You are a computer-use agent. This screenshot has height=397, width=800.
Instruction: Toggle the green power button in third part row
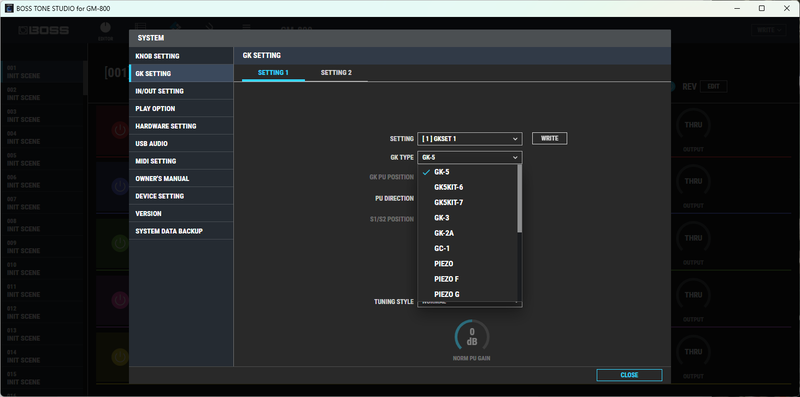(x=119, y=243)
